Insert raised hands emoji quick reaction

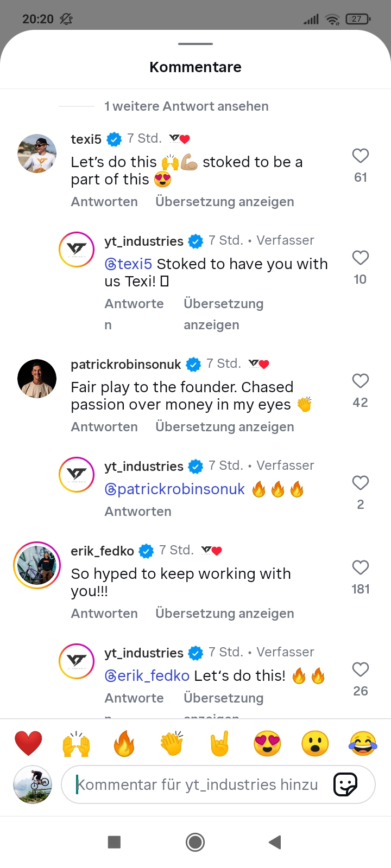coord(76,743)
